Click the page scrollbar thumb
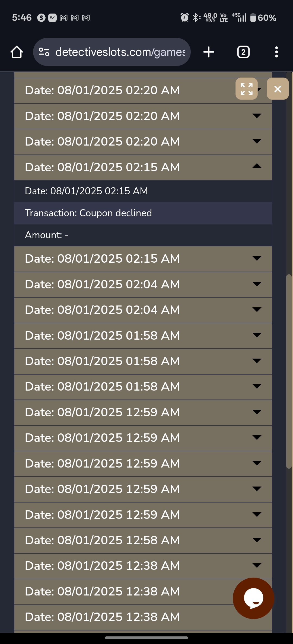 pyautogui.click(x=289, y=371)
